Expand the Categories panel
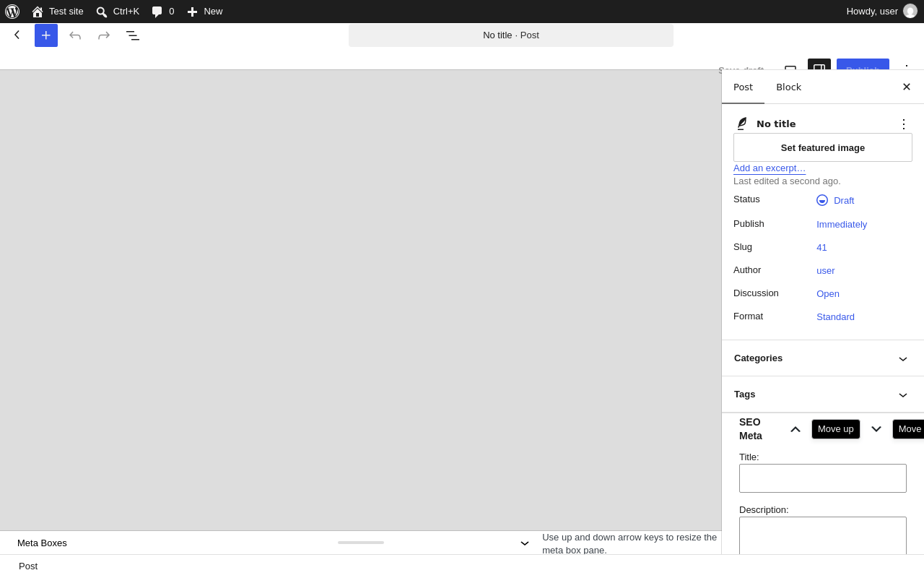Viewport: 924px width, 578px height. 823,358
